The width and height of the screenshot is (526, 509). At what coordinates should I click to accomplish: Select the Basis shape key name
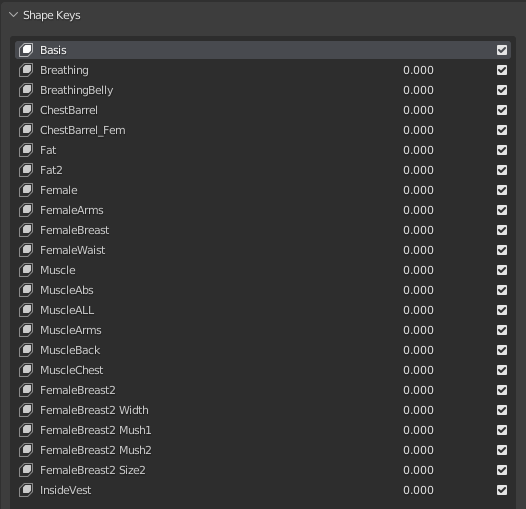coord(53,50)
